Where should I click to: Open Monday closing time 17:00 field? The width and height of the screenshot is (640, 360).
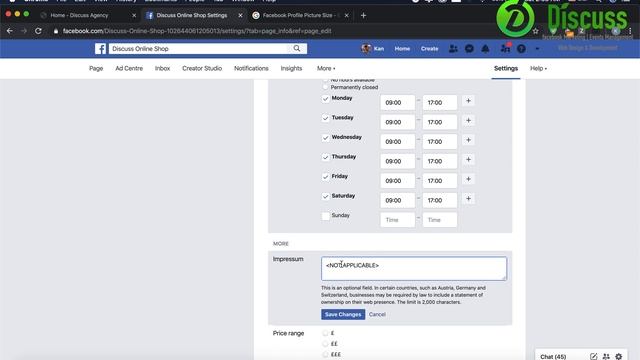tap(440, 102)
